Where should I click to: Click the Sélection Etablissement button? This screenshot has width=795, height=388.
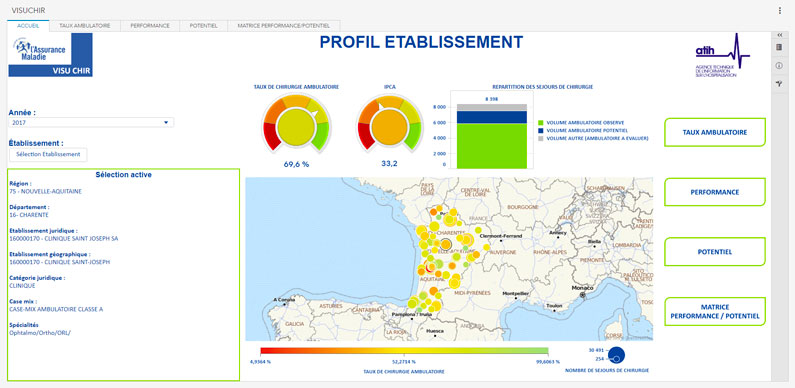(48, 154)
